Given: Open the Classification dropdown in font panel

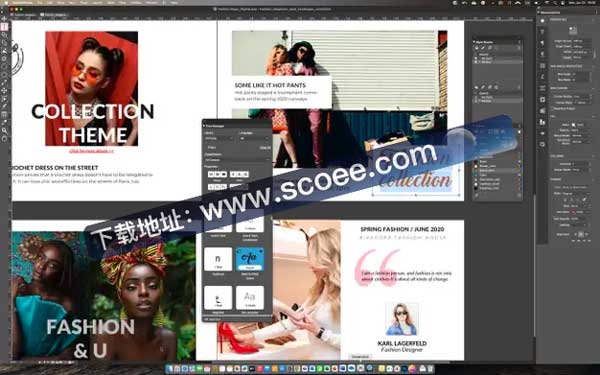Looking at the screenshot, I should click(237, 160).
